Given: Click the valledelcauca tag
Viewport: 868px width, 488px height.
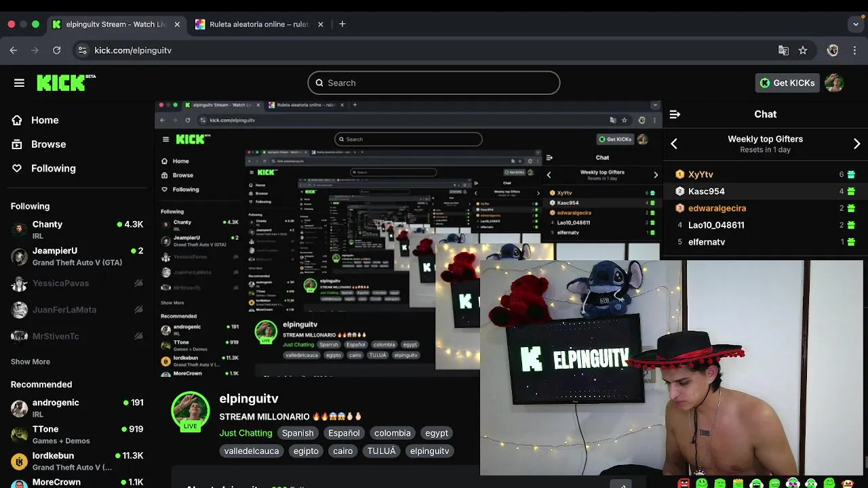Looking at the screenshot, I should point(252,451).
